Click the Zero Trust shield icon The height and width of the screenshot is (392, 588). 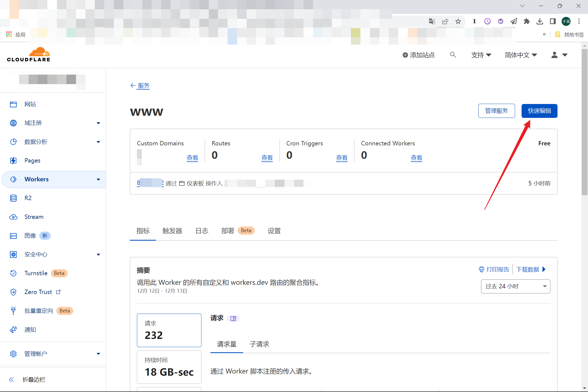[13, 292]
